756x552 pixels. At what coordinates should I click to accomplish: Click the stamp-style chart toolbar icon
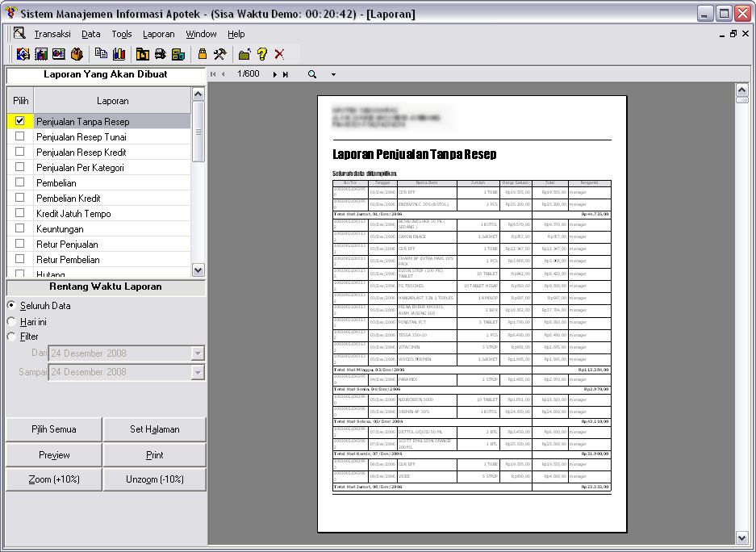click(x=41, y=54)
